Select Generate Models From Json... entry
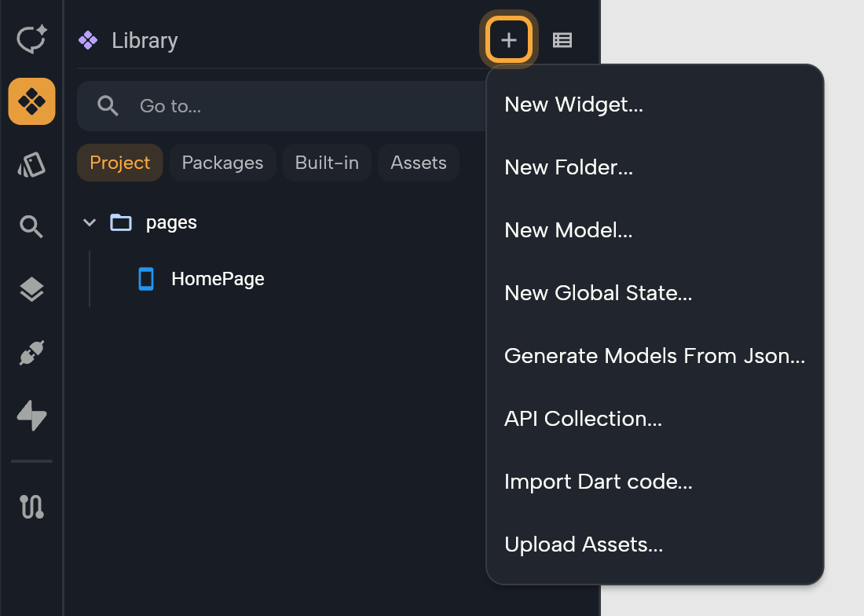Image resolution: width=864 pixels, height=616 pixels. (x=654, y=355)
